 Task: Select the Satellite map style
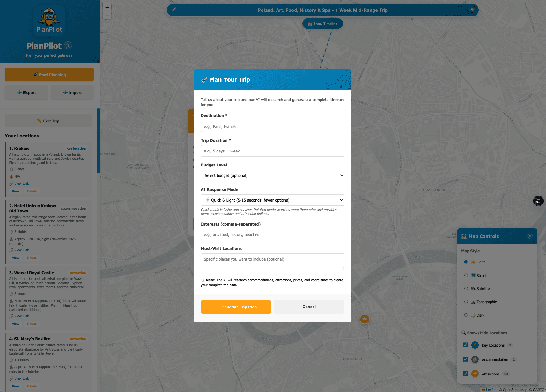coord(466,288)
